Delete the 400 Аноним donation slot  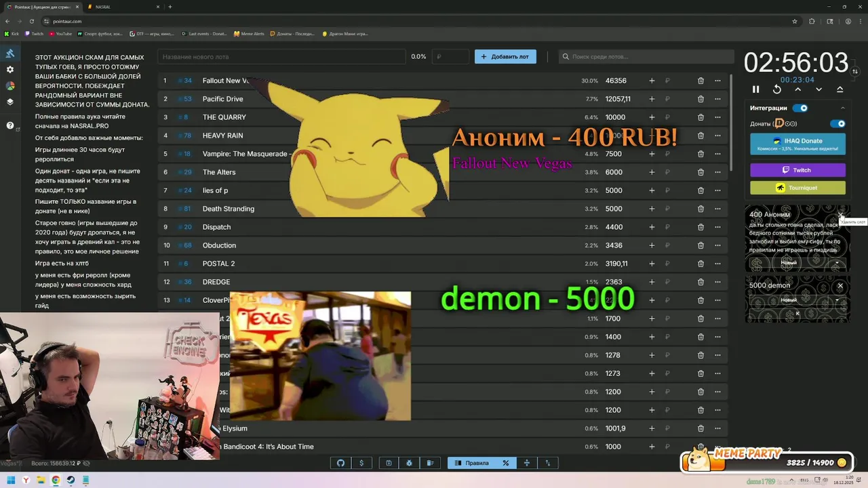(841, 216)
